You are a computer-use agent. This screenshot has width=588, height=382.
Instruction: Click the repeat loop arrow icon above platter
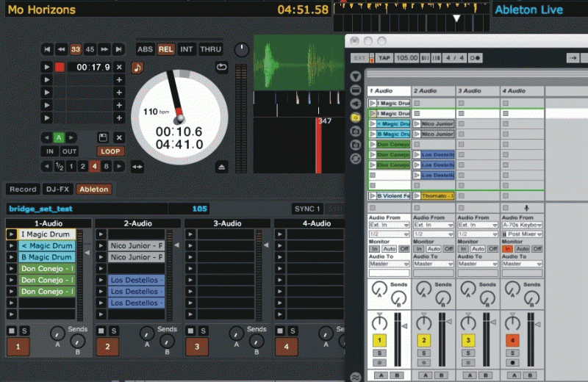(x=221, y=67)
